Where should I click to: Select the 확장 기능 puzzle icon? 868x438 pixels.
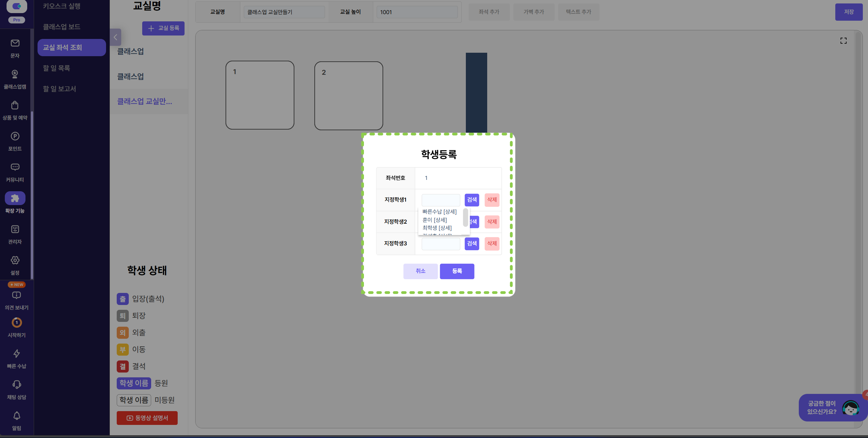tap(15, 198)
